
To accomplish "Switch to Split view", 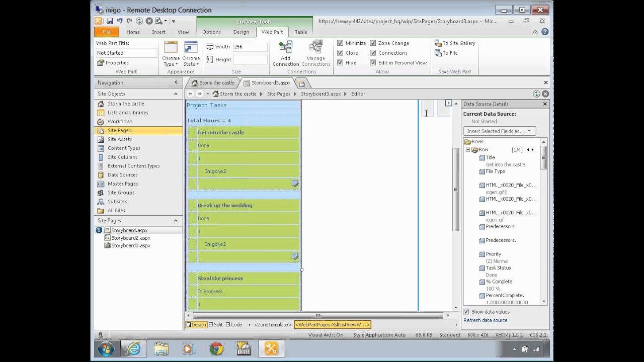I will 215,325.
